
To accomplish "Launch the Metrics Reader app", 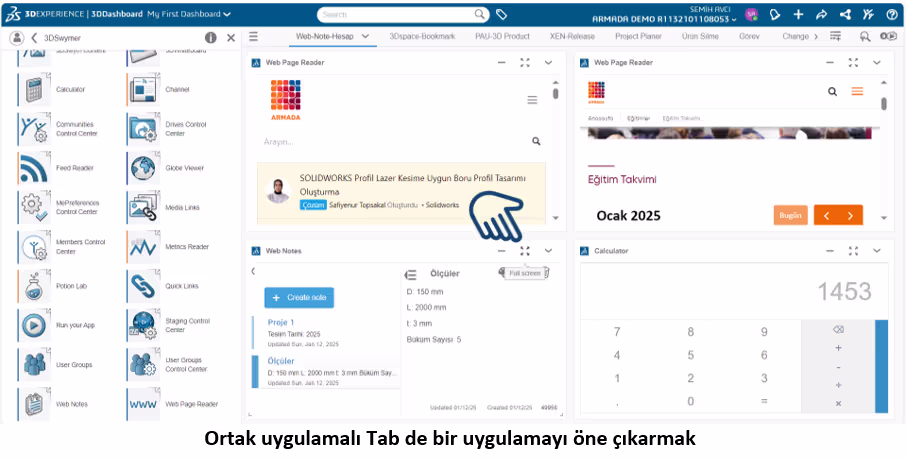I will 143,247.
